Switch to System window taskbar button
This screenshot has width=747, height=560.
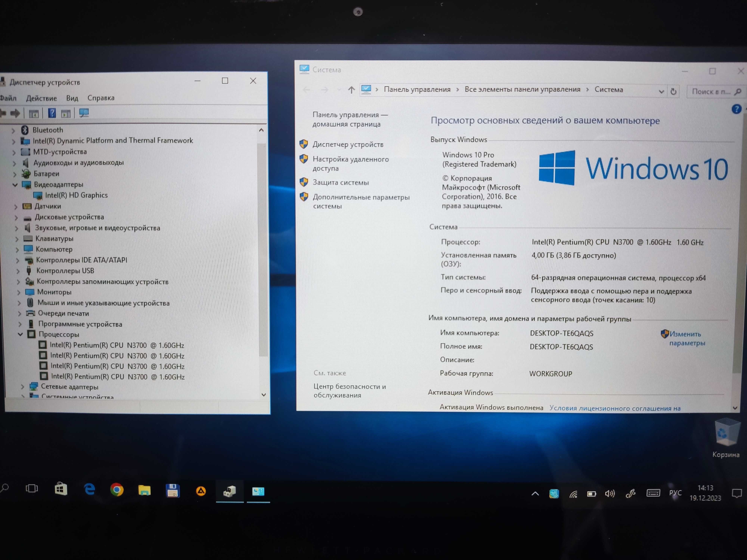pyautogui.click(x=258, y=492)
